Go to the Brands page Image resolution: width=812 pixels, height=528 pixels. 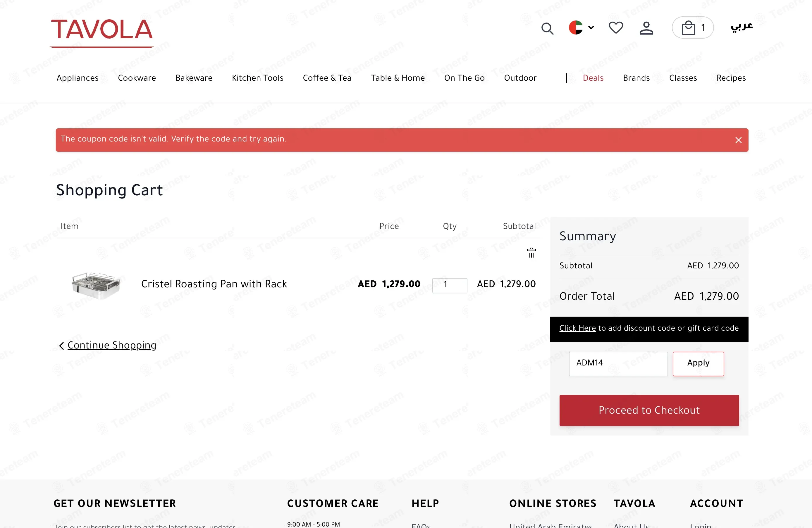[636, 78]
